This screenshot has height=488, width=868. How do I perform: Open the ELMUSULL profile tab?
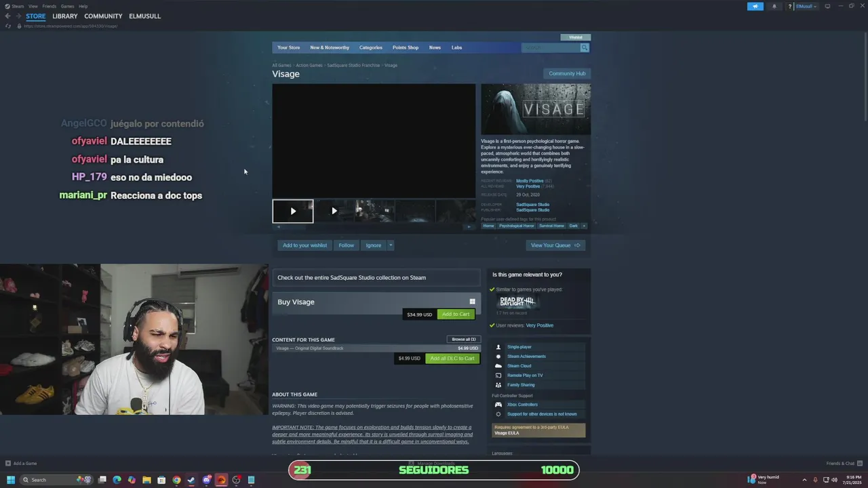[144, 16]
